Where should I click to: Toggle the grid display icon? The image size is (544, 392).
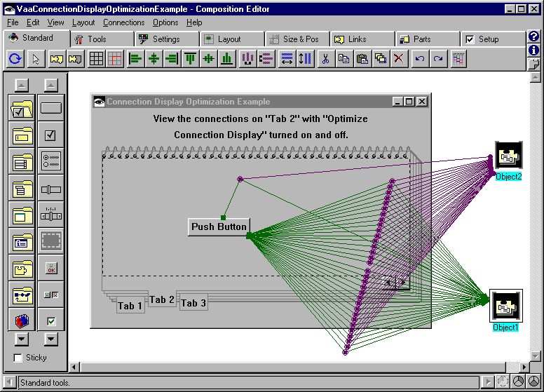(96, 59)
